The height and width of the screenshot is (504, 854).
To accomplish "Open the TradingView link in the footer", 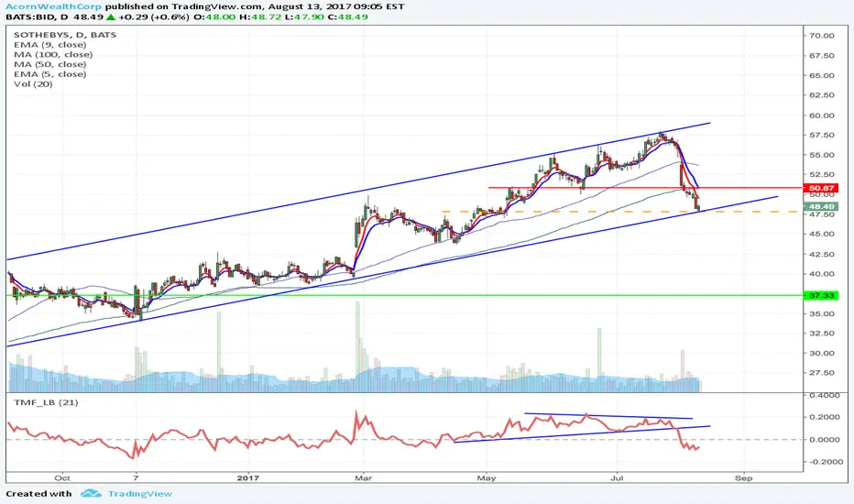I will (139, 494).
